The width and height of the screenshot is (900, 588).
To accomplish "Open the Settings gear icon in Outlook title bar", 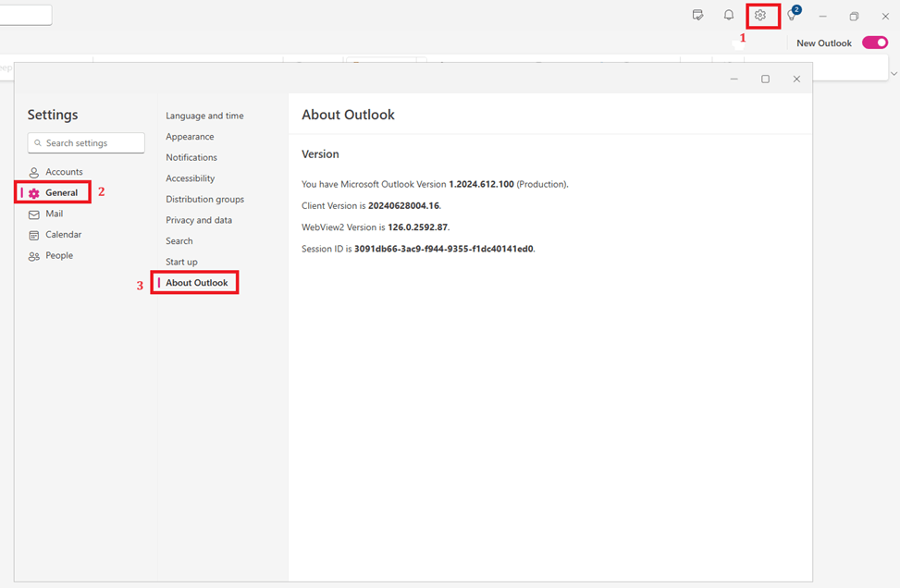I will click(x=760, y=16).
